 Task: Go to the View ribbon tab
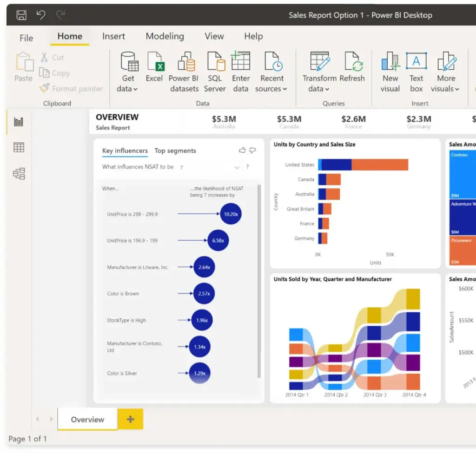pos(214,36)
